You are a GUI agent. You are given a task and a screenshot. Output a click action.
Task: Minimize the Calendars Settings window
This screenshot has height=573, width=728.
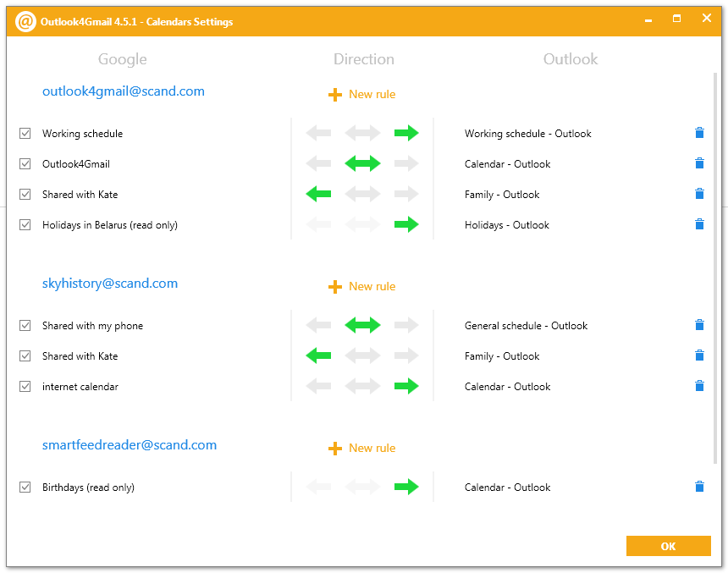pyautogui.click(x=648, y=19)
